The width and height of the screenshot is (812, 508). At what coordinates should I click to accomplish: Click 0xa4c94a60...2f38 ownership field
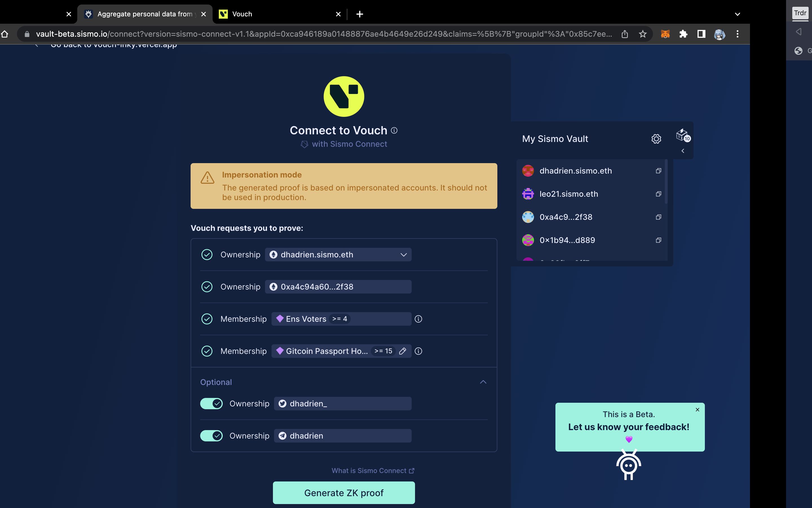338,286
